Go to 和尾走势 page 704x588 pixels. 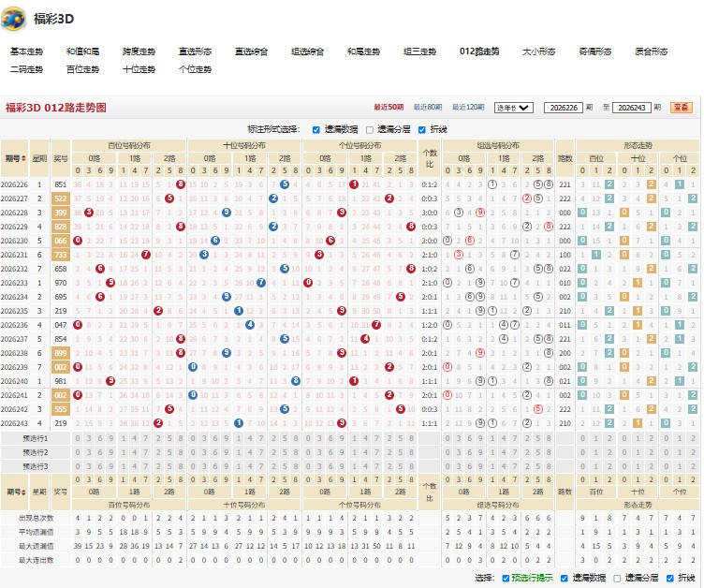coord(363,51)
